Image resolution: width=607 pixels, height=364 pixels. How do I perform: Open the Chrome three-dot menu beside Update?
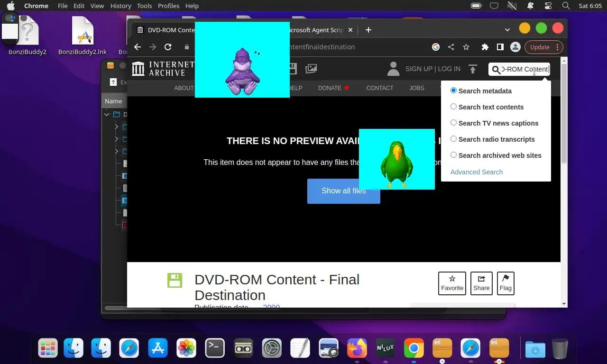coord(557,47)
